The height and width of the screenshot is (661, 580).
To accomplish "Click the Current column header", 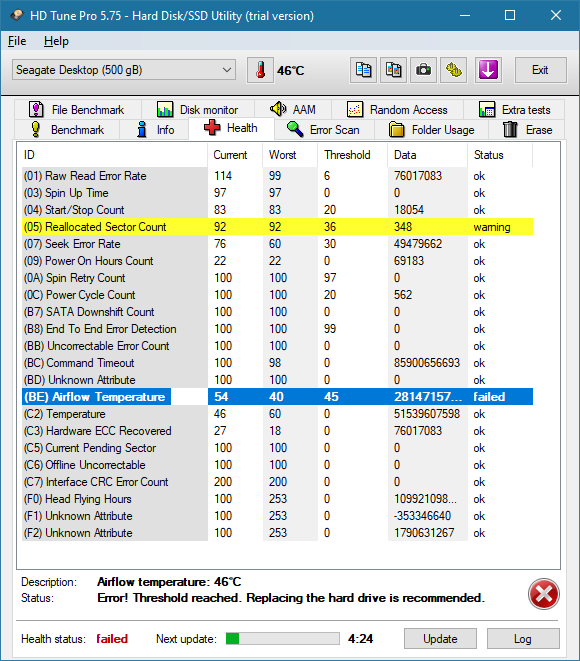I will tap(235, 155).
